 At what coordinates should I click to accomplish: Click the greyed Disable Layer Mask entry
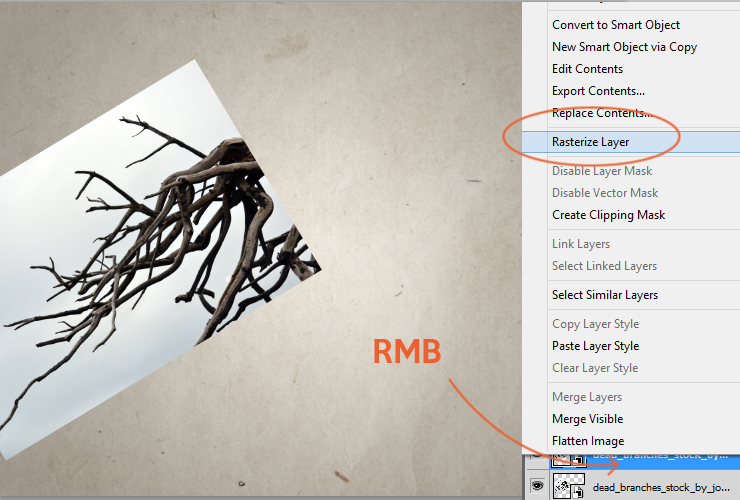(602, 171)
